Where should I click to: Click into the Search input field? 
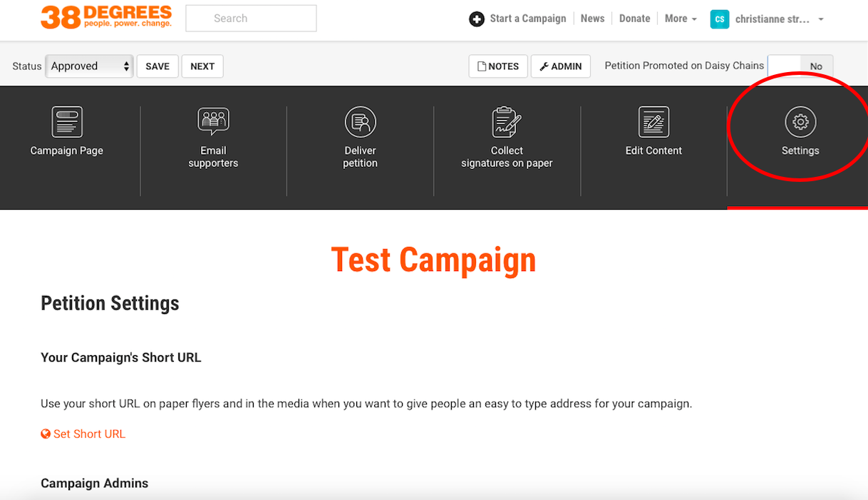tap(251, 19)
